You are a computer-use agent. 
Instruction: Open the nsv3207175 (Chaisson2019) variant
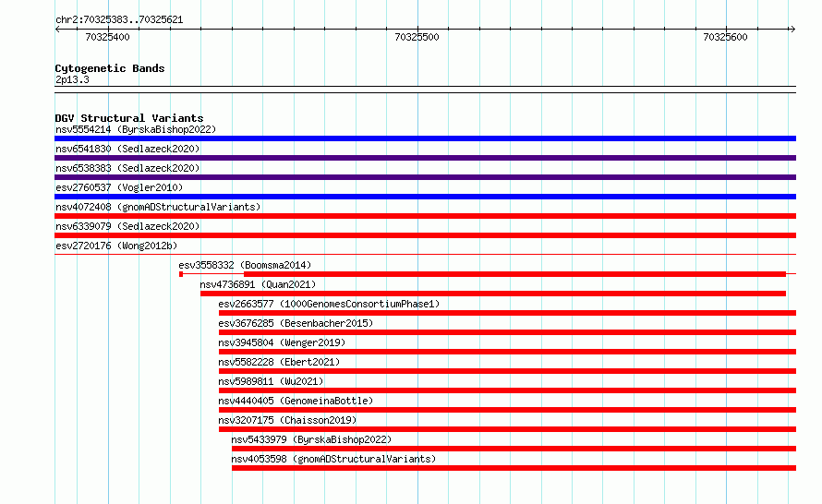pos(287,420)
